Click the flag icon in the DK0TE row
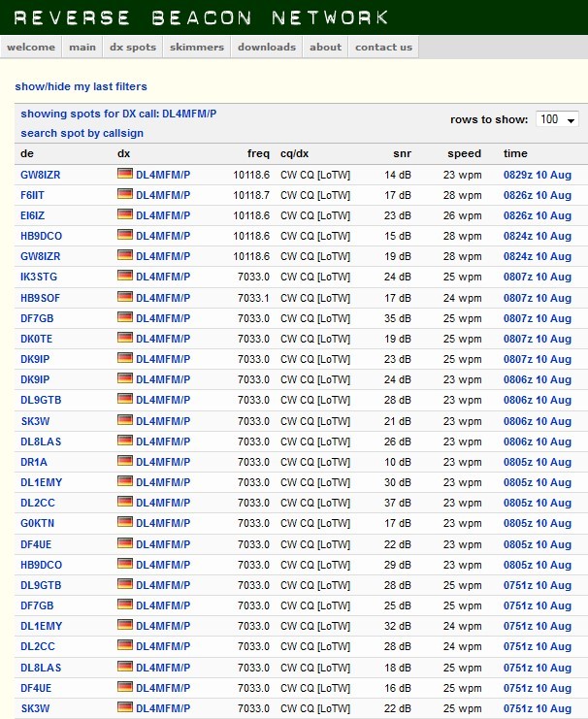Screen dimensions: 588x719 point(124,339)
